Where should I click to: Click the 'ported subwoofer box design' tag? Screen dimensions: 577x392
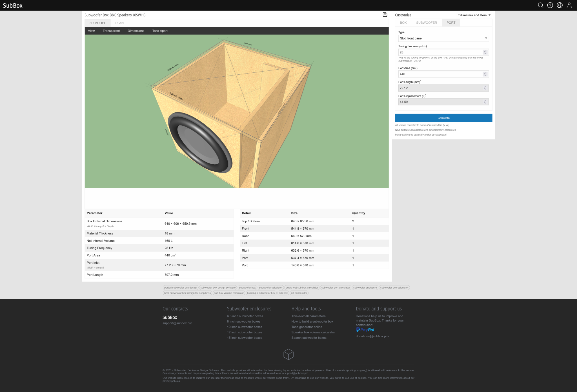point(181,288)
